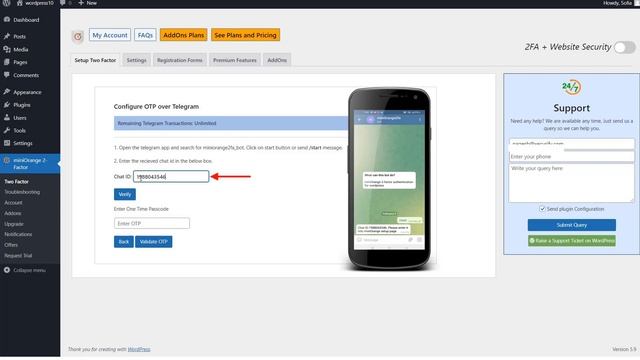Toggle 2FA + Website Security switch

[625, 47]
